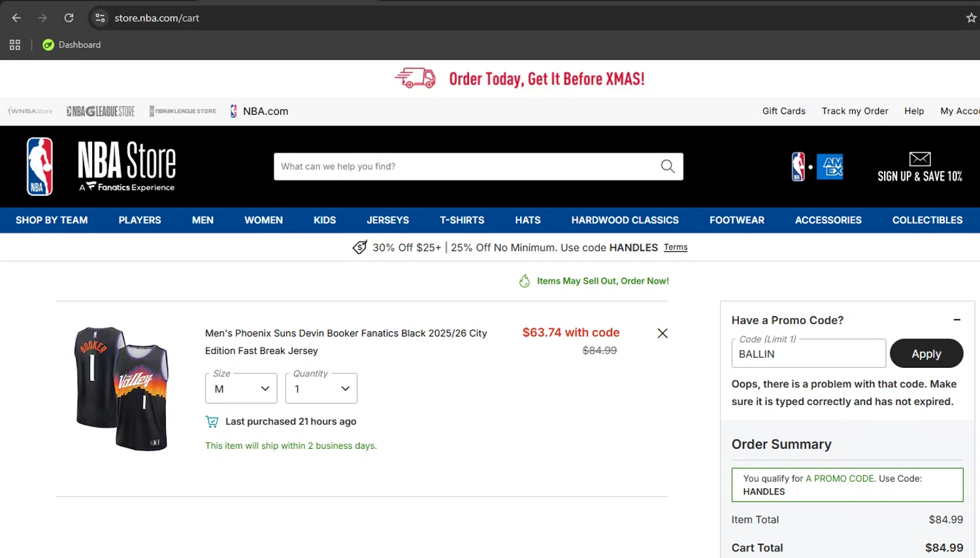This screenshot has width=980, height=558.
Task: Open the Help link
Action: click(914, 111)
